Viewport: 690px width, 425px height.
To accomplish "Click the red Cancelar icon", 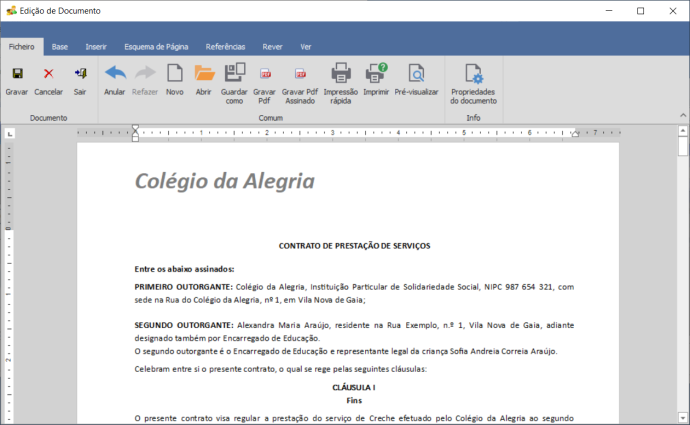I will pyautogui.click(x=48, y=73).
